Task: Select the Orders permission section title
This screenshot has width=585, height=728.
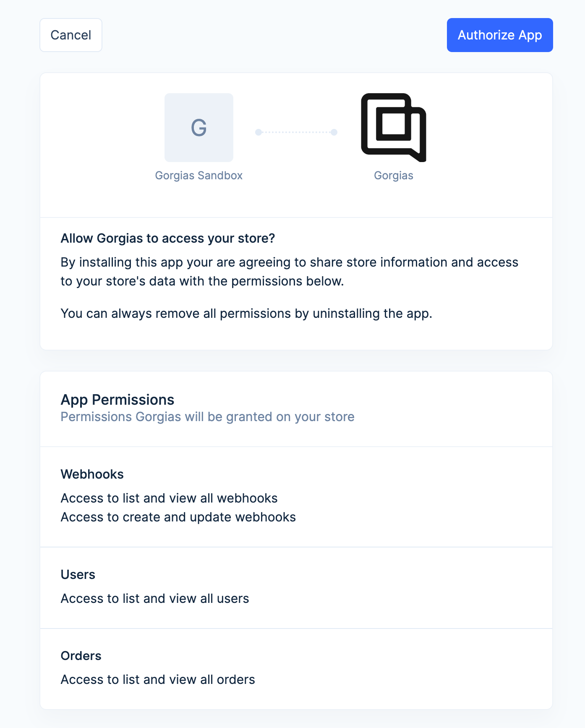Action: pyautogui.click(x=81, y=656)
